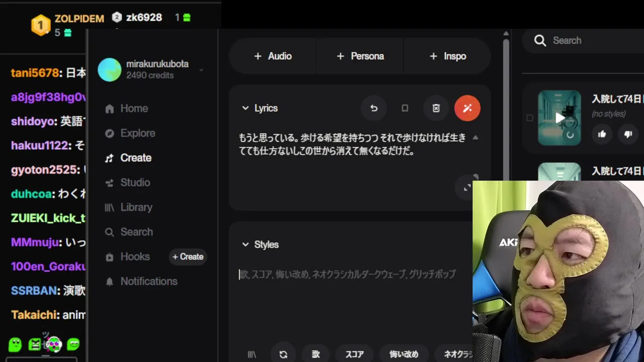This screenshot has width=644, height=362.
Task: Click the ZOLPIDEM leaderboard name
Action: point(79,19)
